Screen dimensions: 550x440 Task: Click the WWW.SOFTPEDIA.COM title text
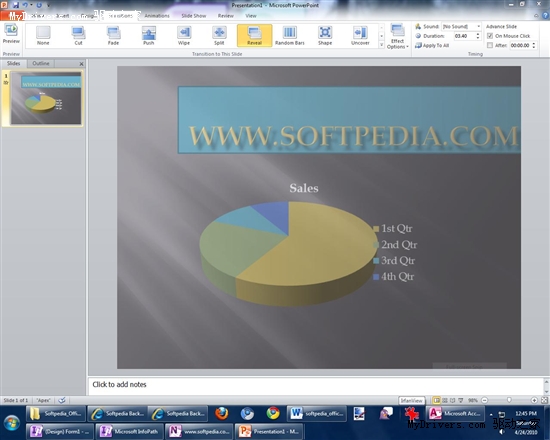[x=354, y=136]
